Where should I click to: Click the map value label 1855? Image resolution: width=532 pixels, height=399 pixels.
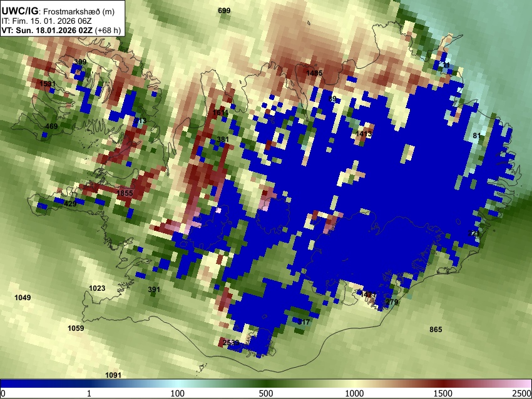pyautogui.click(x=125, y=193)
